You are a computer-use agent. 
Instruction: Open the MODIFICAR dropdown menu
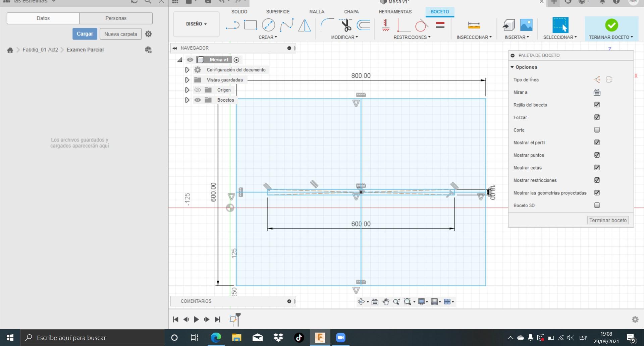(x=344, y=37)
